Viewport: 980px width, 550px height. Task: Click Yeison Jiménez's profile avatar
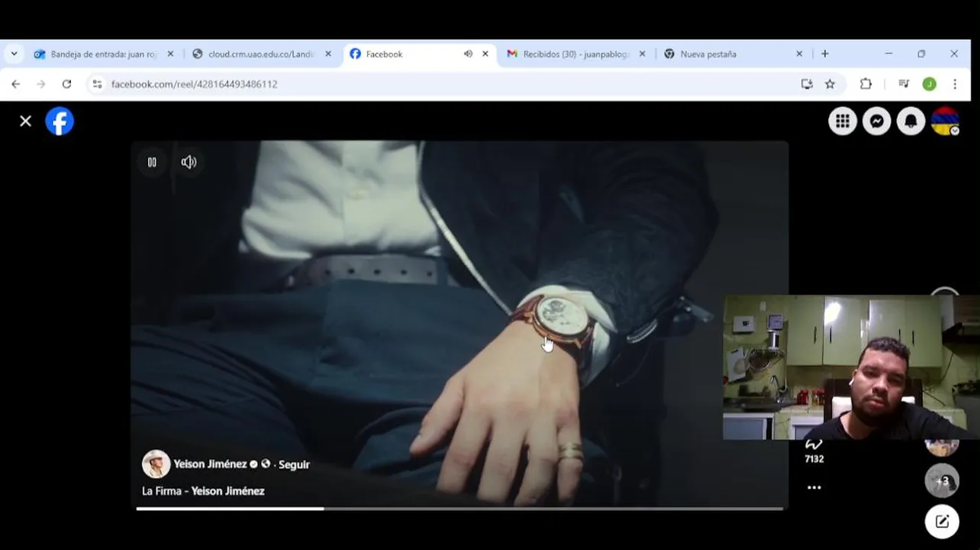(x=156, y=464)
